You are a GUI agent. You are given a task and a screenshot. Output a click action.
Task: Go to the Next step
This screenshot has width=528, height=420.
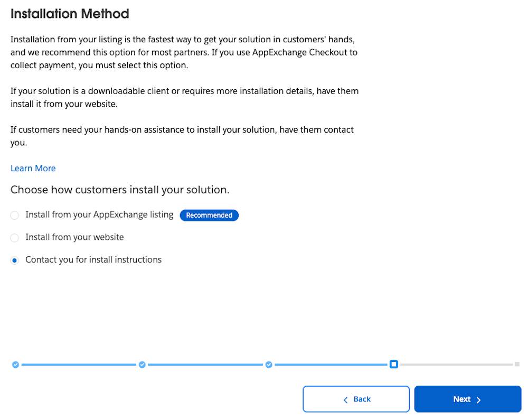(468, 399)
